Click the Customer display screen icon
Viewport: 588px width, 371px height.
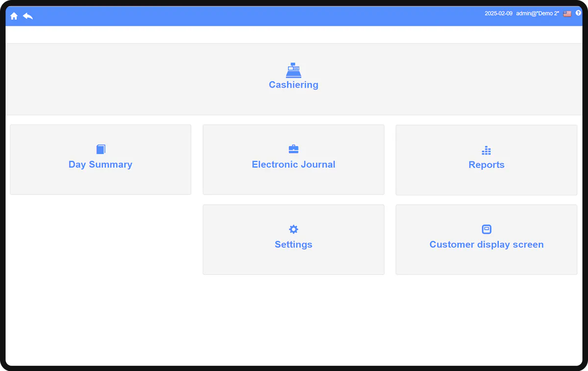pos(487,229)
